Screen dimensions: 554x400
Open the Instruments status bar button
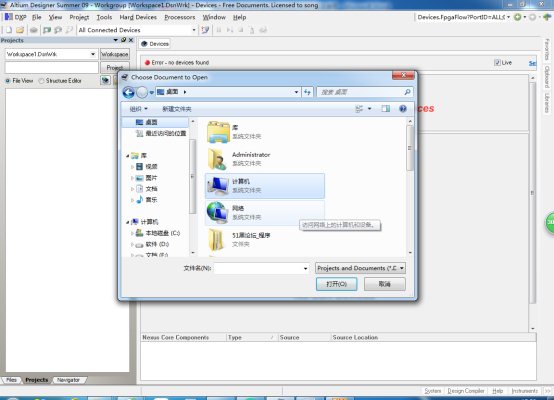coord(524,390)
